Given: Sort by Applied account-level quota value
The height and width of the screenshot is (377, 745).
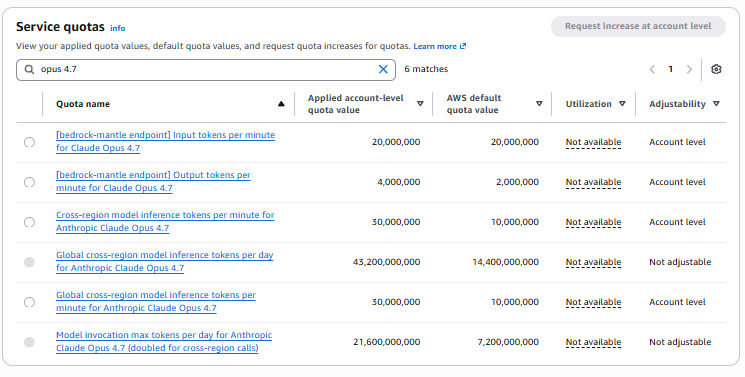Looking at the screenshot, I should [420, 104].
